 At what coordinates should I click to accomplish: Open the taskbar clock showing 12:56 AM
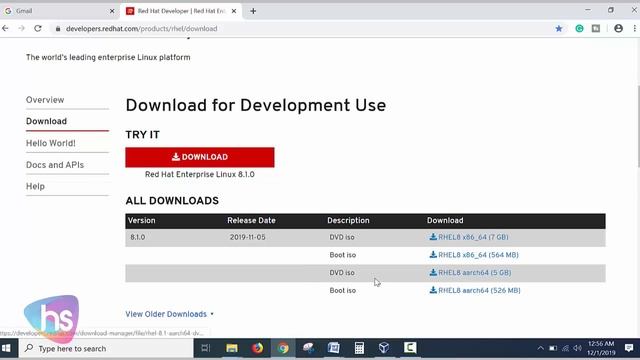601,348
